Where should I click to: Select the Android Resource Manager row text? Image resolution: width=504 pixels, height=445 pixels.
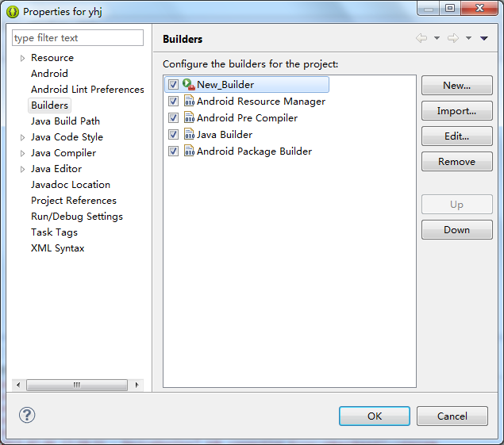click(x=261, y=102)
